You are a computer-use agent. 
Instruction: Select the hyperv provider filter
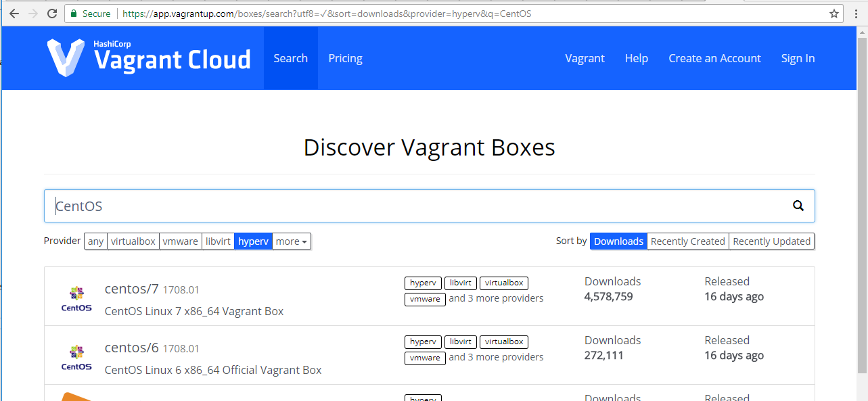pos(254,241)
